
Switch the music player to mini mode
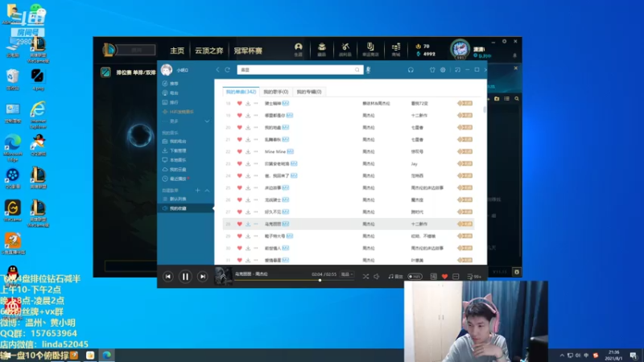pos(457,70)
